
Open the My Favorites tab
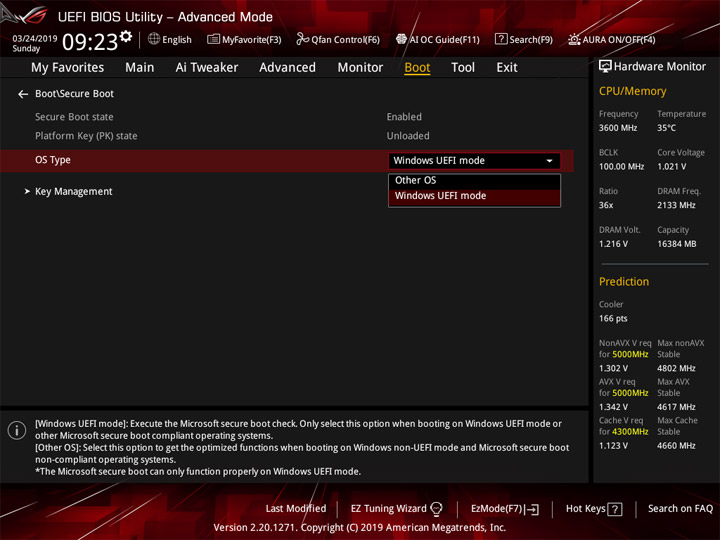click(68, 68)
